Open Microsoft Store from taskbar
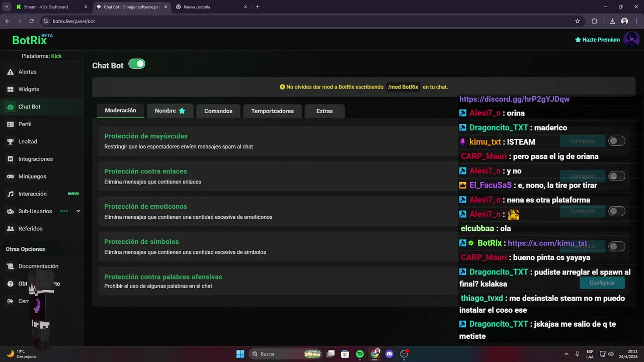The width and height of the screenshot is (644, 362). pos(345,354)
